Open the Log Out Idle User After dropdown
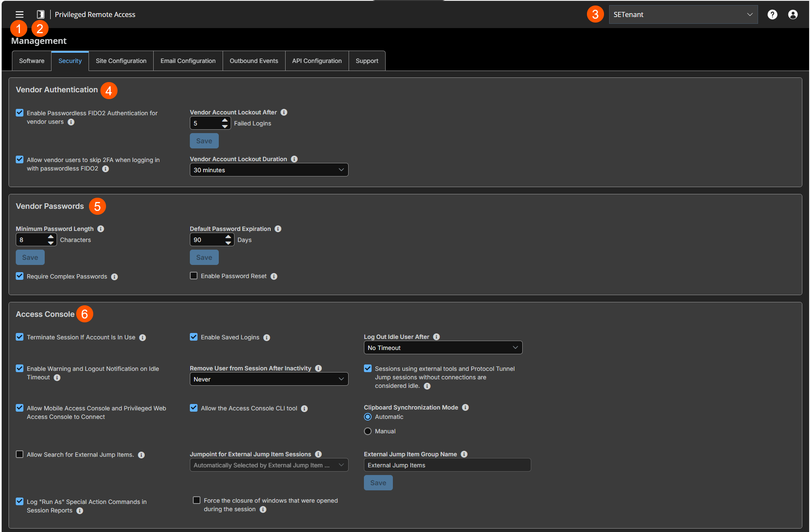 443,347
